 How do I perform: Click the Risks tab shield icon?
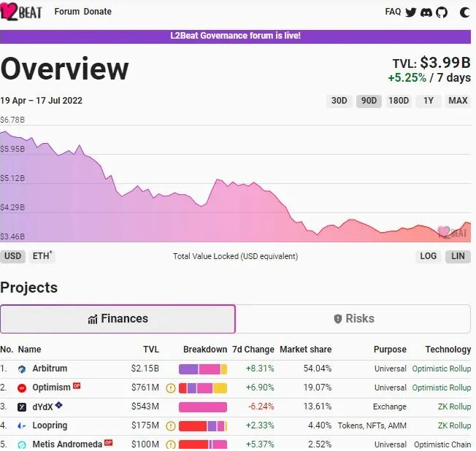pos(338,319)
